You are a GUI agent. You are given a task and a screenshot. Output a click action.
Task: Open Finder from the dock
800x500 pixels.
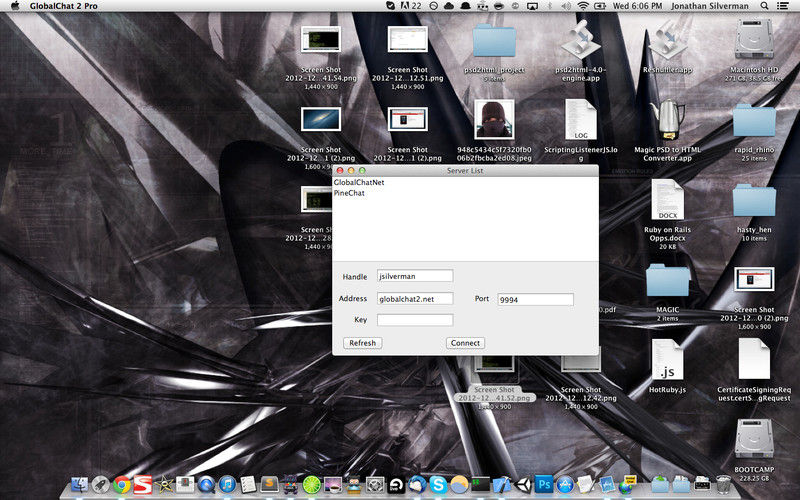pos(79,485)
